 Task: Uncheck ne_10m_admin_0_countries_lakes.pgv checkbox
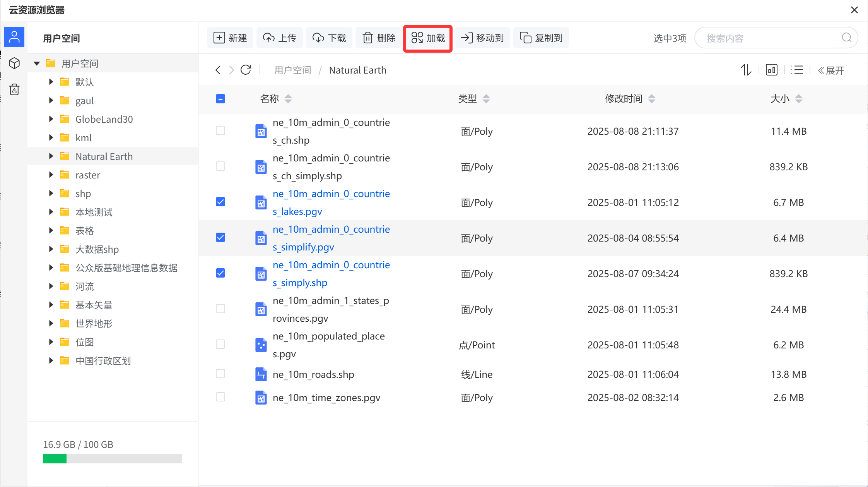(x=220, y=202)
